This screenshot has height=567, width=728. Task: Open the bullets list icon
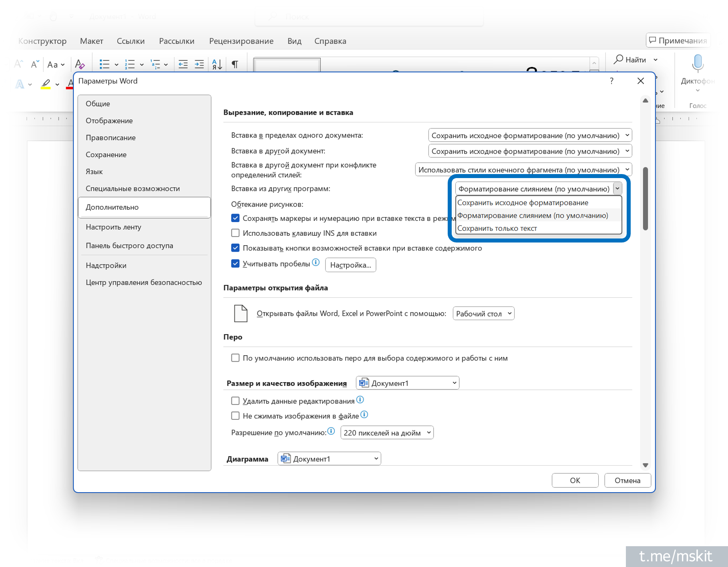(x=105, y=64)
